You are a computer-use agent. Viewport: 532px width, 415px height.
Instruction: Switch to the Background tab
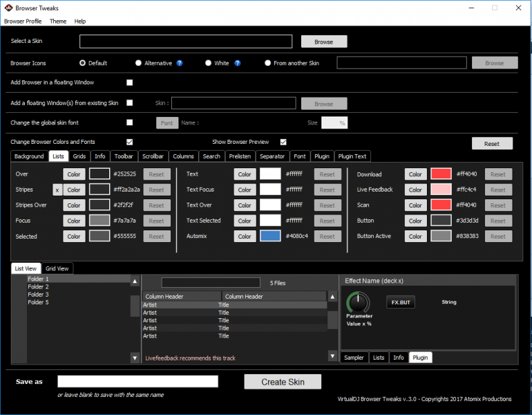click(29, 156)
